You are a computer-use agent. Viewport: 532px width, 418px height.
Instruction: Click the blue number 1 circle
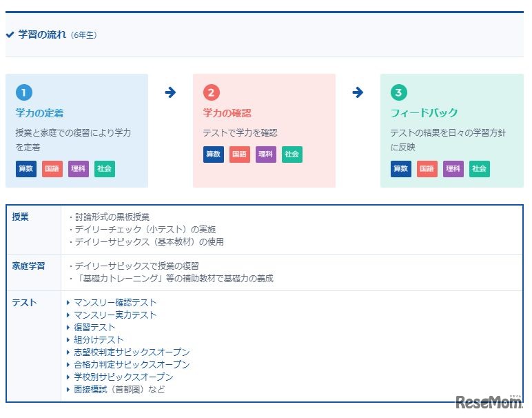(24, 92)
